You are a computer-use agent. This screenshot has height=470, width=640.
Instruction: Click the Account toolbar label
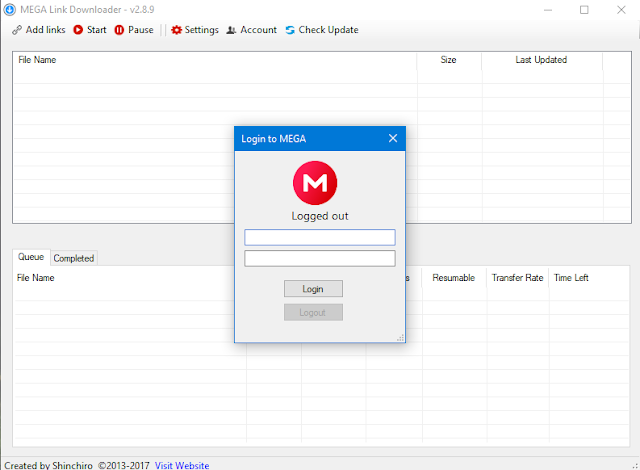pyautogui.click(x=258, y=30)
